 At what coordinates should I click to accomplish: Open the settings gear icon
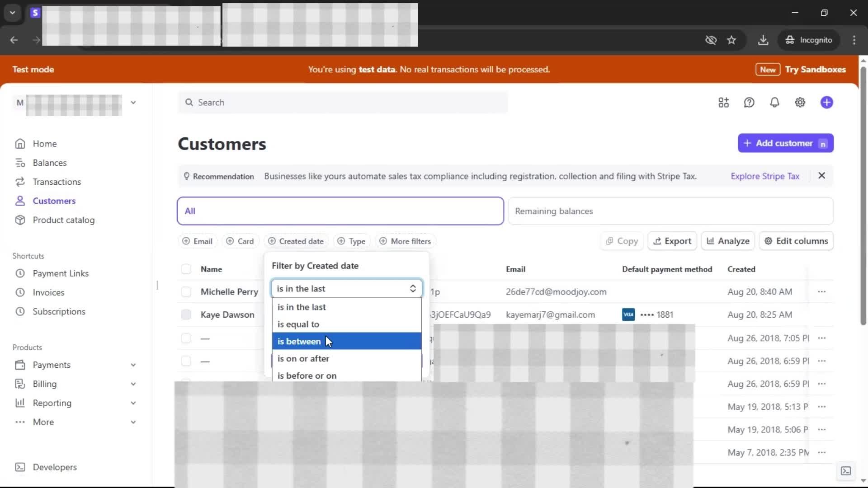[x=800, y=103]
